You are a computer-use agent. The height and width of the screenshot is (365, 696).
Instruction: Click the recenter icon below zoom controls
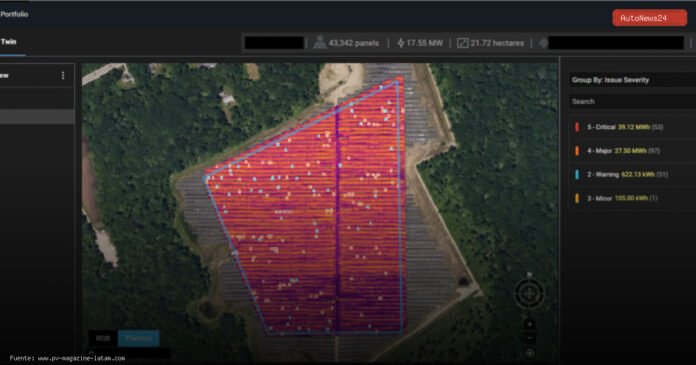(x=529, y=353)
